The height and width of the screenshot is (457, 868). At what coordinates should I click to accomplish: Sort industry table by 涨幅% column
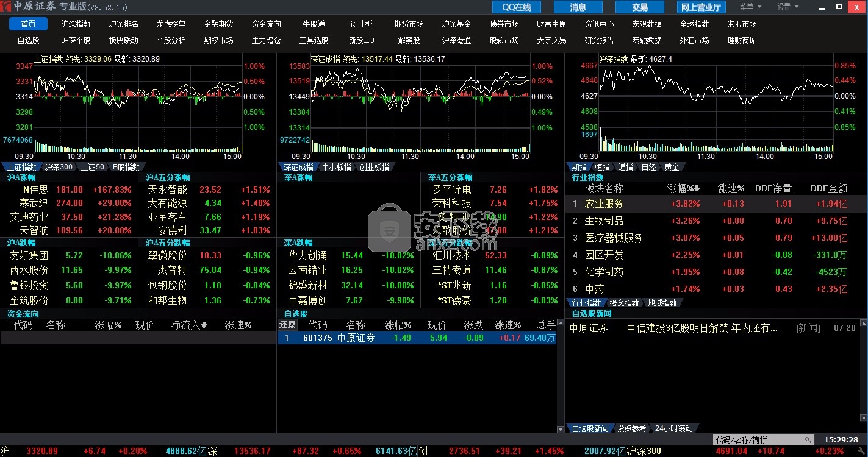[683, 188]
